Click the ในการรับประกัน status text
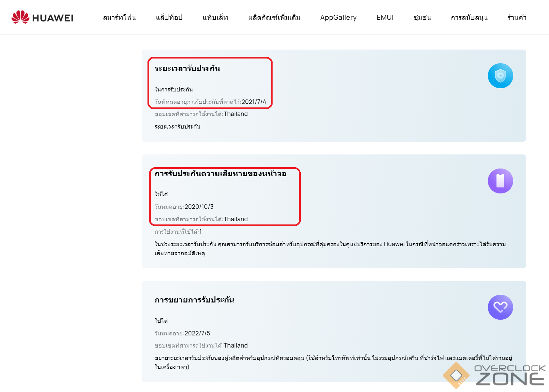549x392 pixels. coord(174,90)
